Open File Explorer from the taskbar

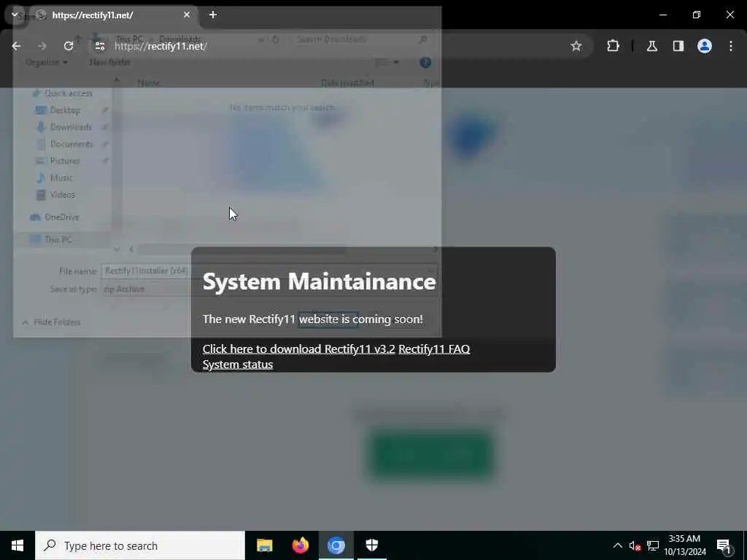click(x=264, y=545)
